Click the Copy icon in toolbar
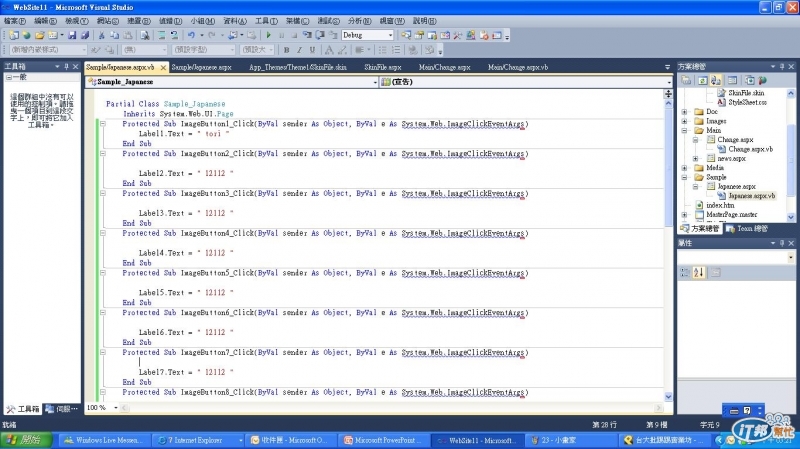The image size is (800, 449). point(115,35)
